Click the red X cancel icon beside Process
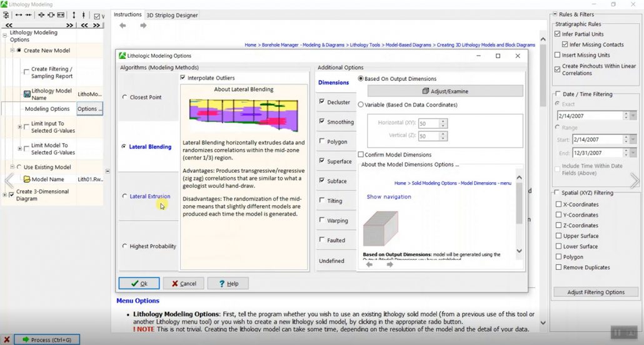This screenshot has height=345, width=644. point(6,339)
